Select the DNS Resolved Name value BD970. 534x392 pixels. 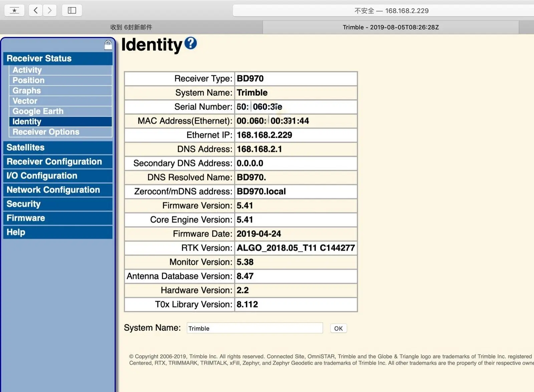pos(251,177)
